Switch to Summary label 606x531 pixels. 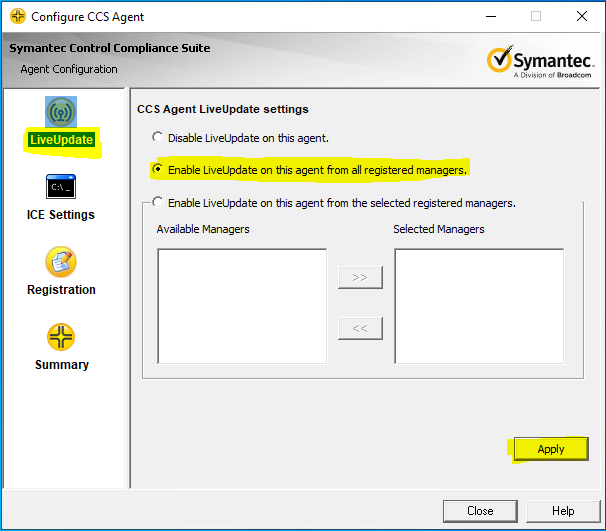(x=62, y=364)
